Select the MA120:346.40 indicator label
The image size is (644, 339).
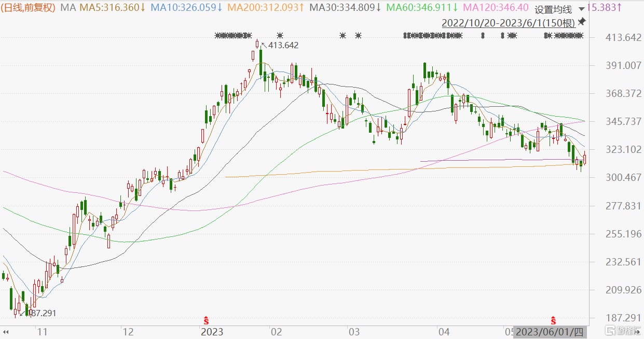tap(496, 8)
